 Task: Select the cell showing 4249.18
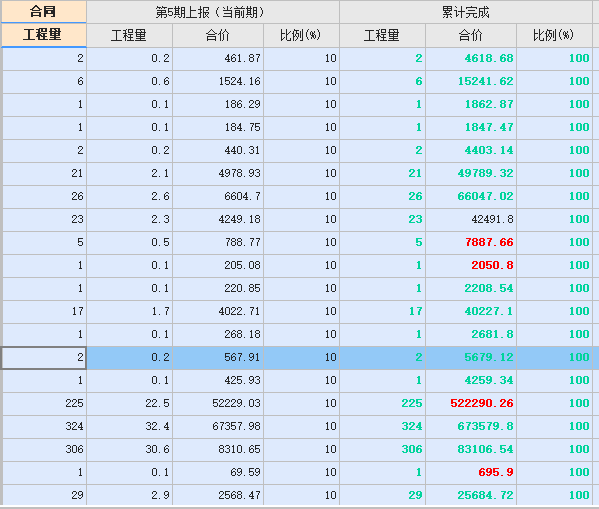coord(218,219)
